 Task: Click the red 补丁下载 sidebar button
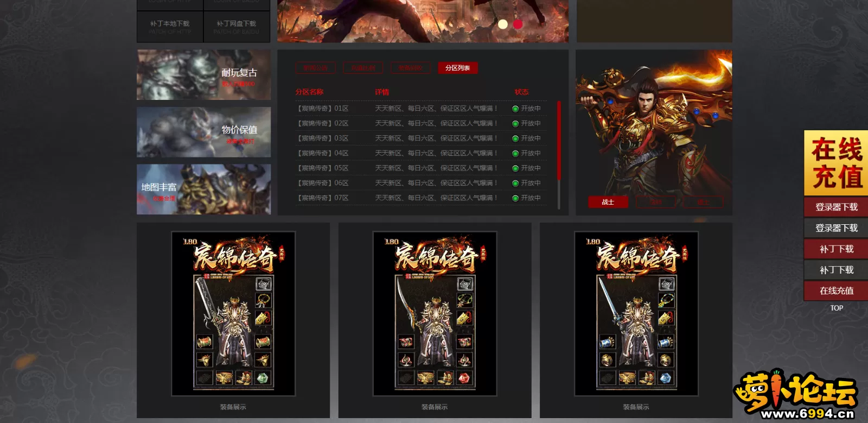click(x=836, y=249)
